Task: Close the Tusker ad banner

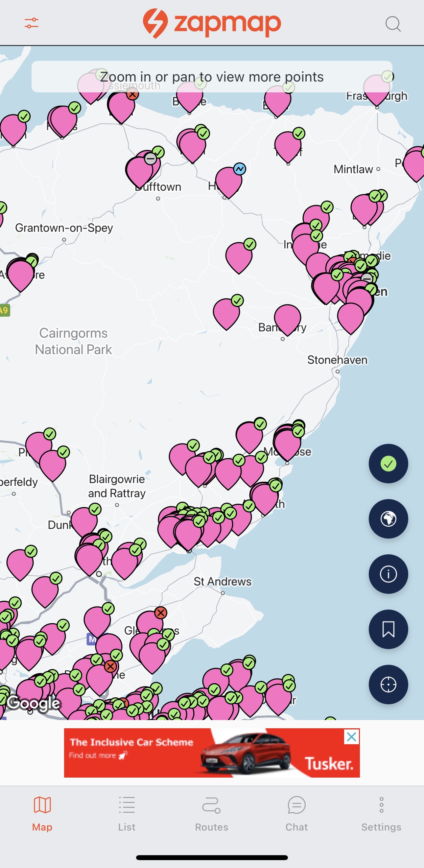Action: pos(352,737)
